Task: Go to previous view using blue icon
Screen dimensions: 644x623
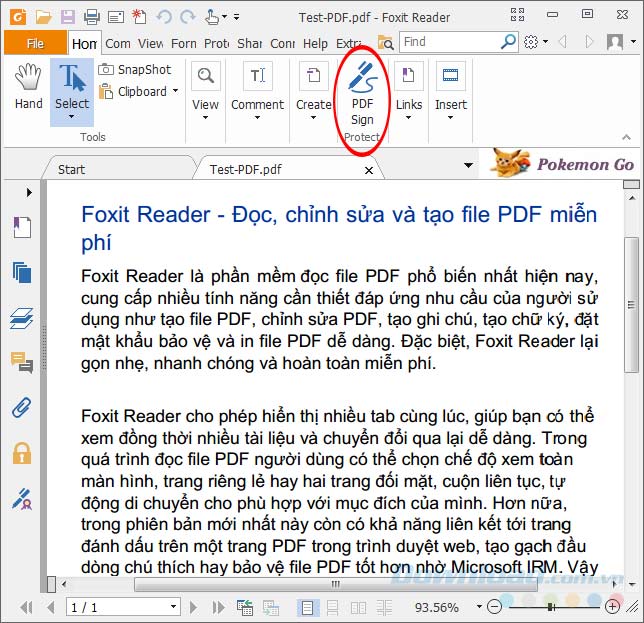Action: pyautogui.click(x=245, y=607)
